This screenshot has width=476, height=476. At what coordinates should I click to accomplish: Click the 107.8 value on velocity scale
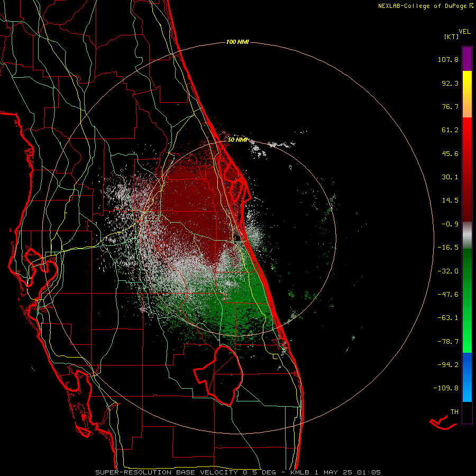pyautogui.click(x=448, y=59)
